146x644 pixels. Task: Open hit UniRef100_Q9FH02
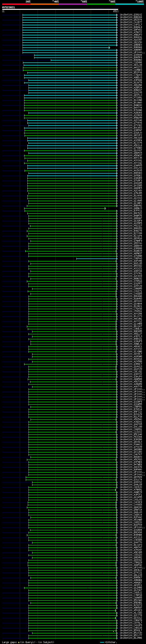131,30
